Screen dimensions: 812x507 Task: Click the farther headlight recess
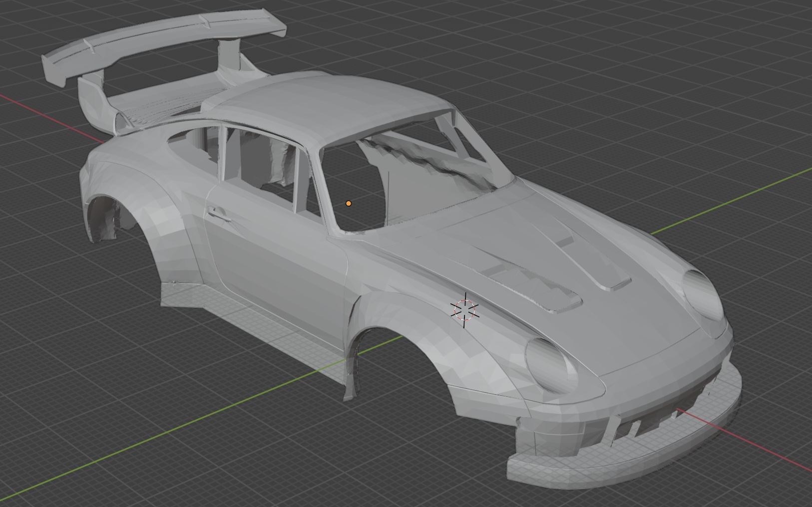[x=702, y=294]
